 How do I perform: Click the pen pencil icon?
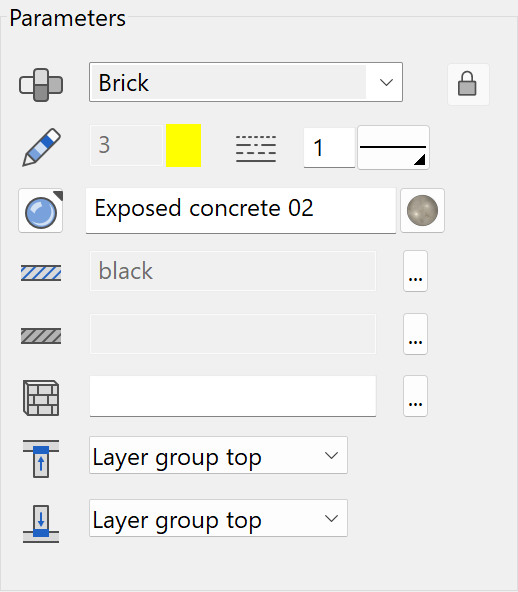pos(41,147)
